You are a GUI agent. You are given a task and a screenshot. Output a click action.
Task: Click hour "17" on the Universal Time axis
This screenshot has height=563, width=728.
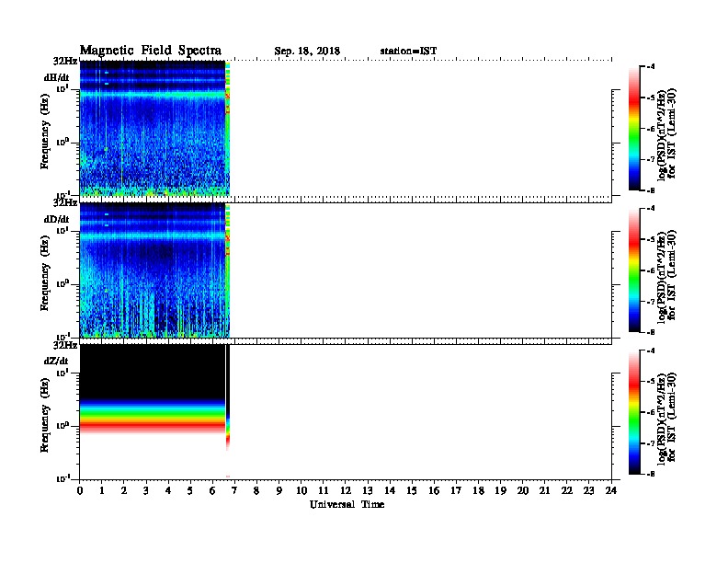tap(456, 490)
